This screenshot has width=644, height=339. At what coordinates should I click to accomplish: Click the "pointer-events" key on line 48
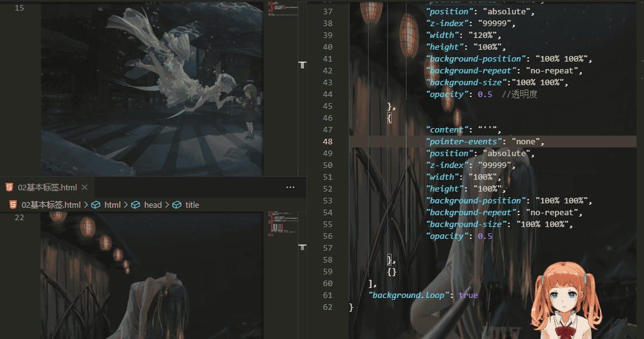point(464,141)
